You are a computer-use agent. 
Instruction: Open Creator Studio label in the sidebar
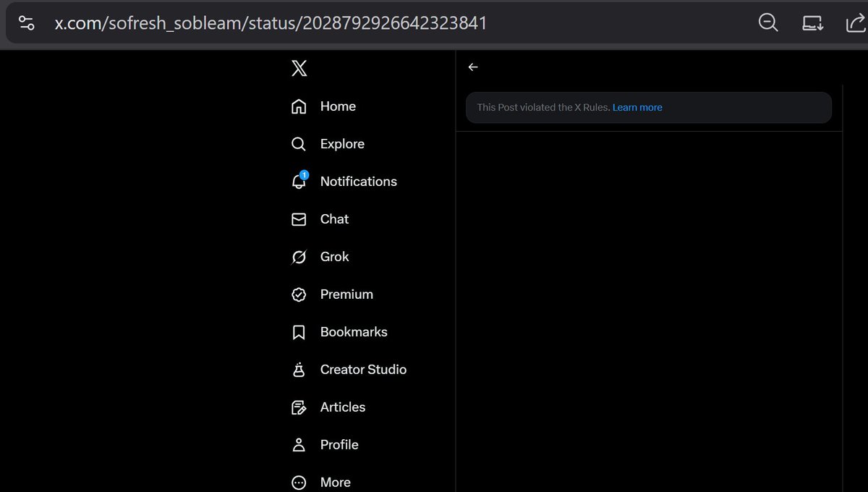click(x=363, y=370)
